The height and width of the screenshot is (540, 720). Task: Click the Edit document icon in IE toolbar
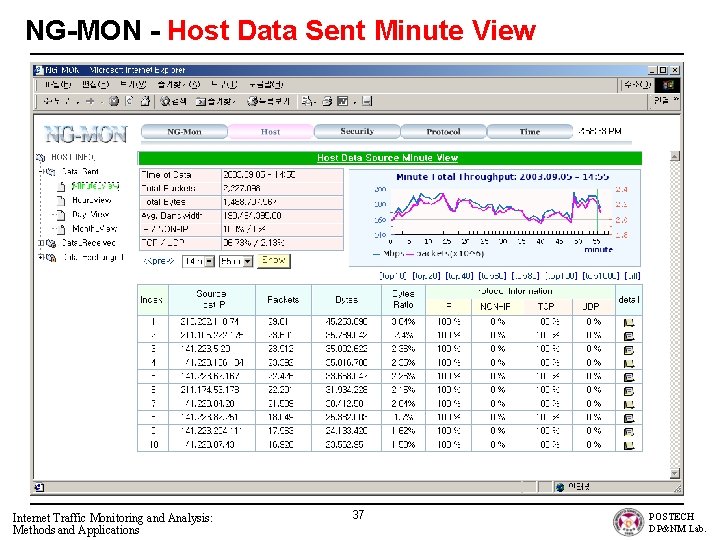[343, 101]
